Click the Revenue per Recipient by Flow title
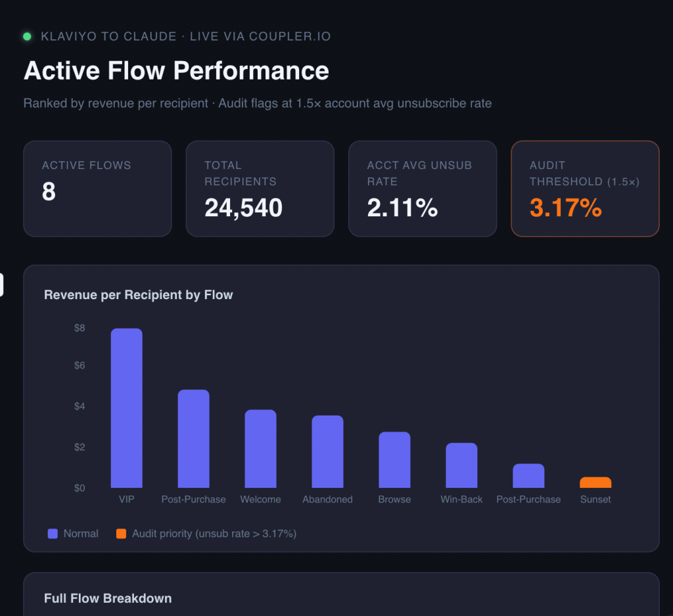Viewport: 673px width, 616px height. coord(138,295)
